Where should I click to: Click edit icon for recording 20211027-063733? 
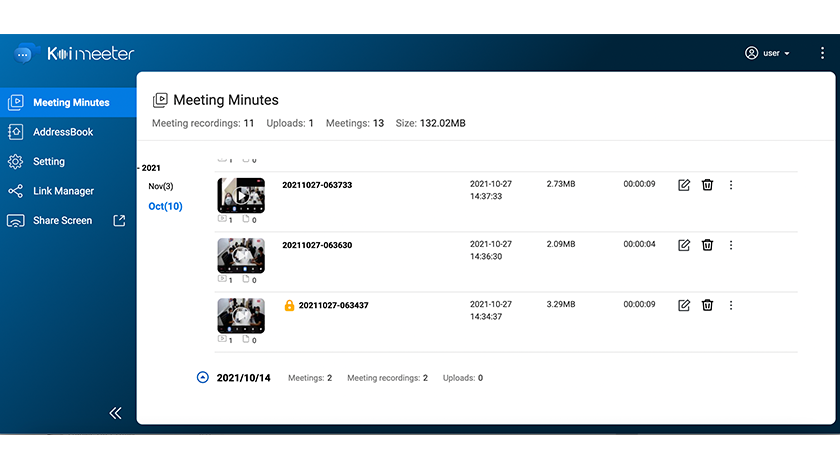pyautogui.click(x=684, y=185)
